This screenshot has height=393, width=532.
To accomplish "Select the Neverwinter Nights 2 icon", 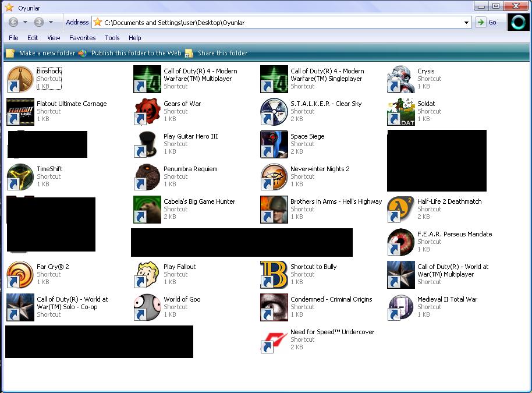I will click(274, 177).
